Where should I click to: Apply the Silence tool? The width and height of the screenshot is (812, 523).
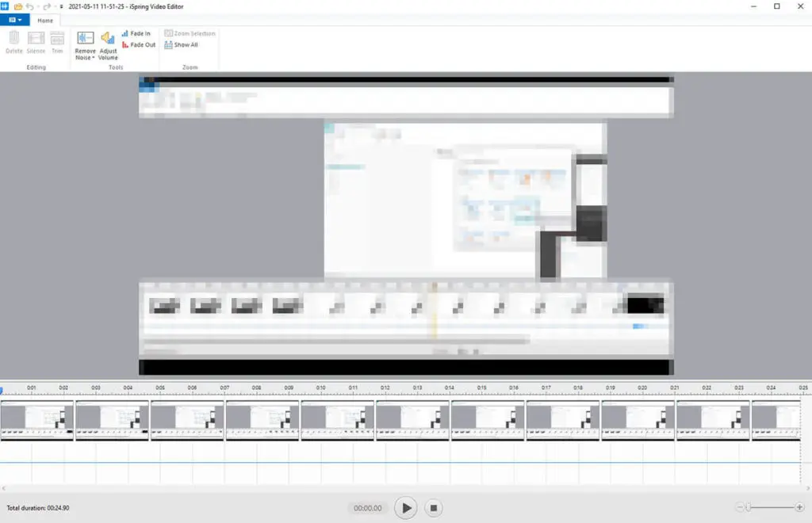(x=36, y=42)
